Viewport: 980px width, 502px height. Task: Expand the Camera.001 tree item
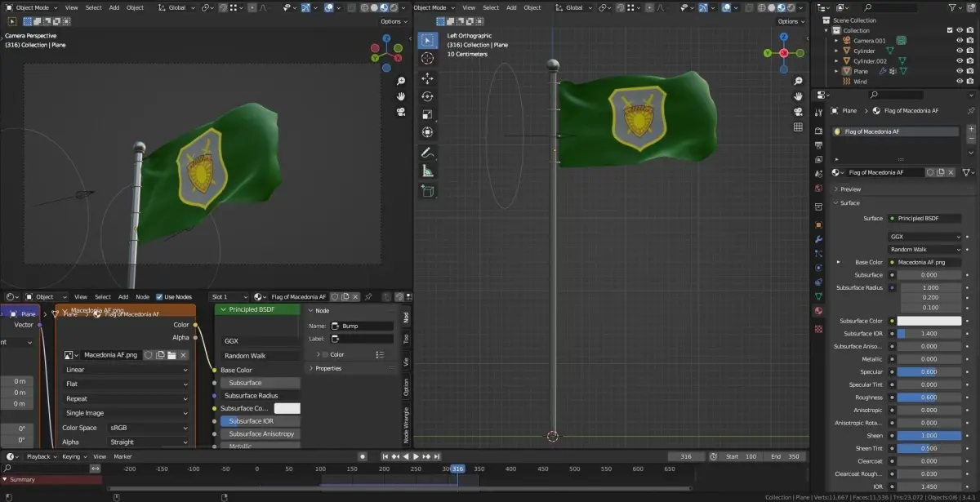(836, 40)
